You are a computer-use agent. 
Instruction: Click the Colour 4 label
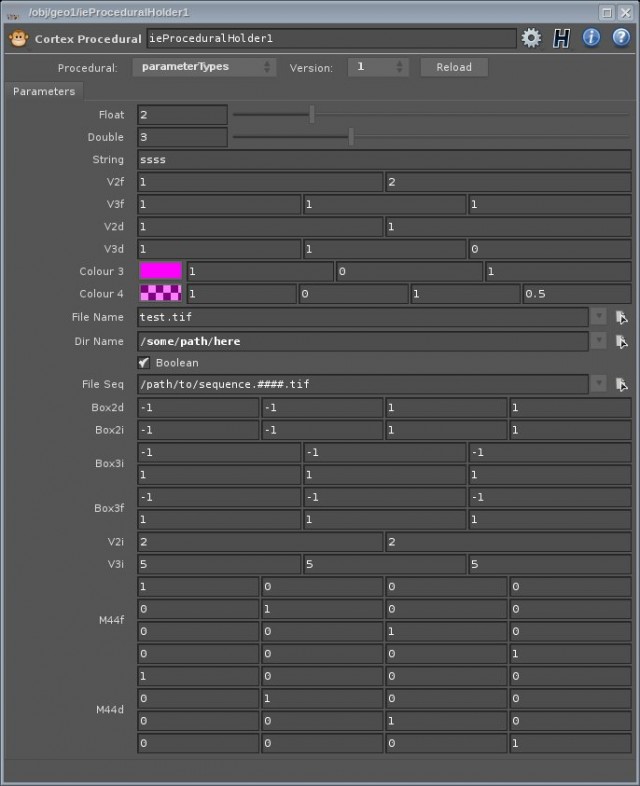click(101, 294)
